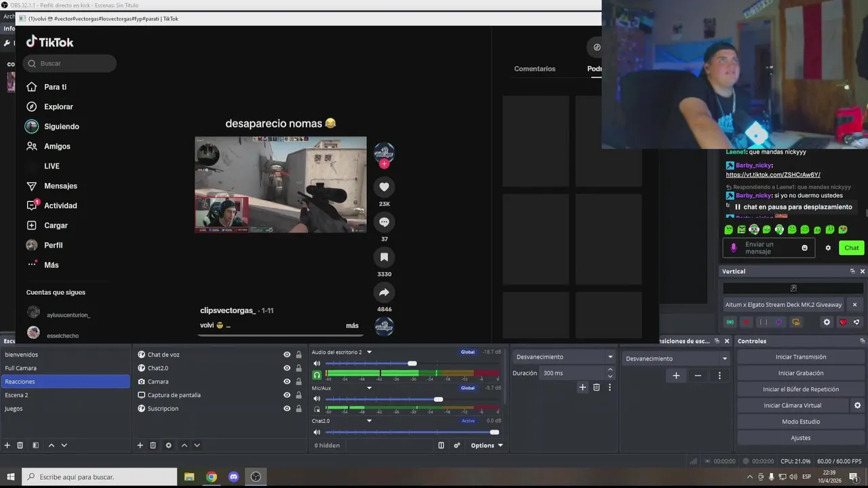Expand Audio del escritorio 2 dropdown arrow
The image size is (868, 488).
(369, 352)
